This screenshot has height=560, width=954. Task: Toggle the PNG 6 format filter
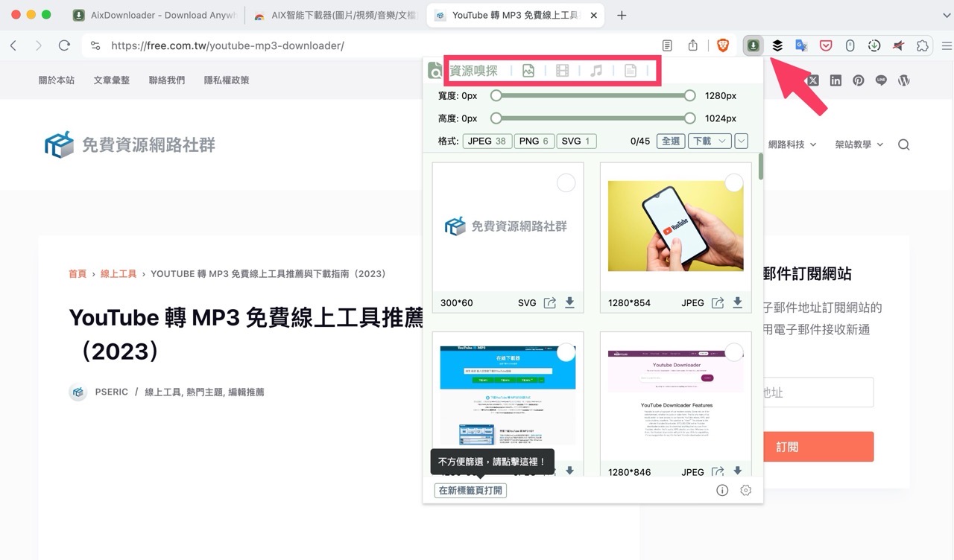(x=534, y=141)
